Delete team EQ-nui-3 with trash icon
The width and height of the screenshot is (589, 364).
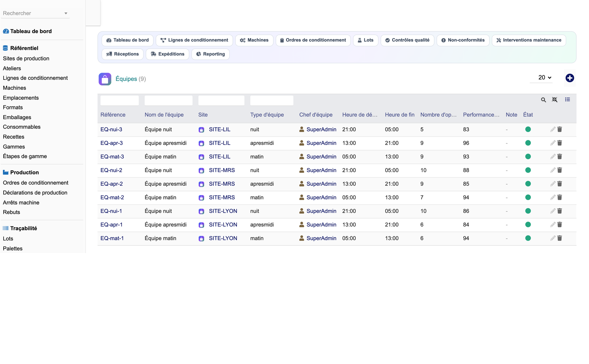560,129
